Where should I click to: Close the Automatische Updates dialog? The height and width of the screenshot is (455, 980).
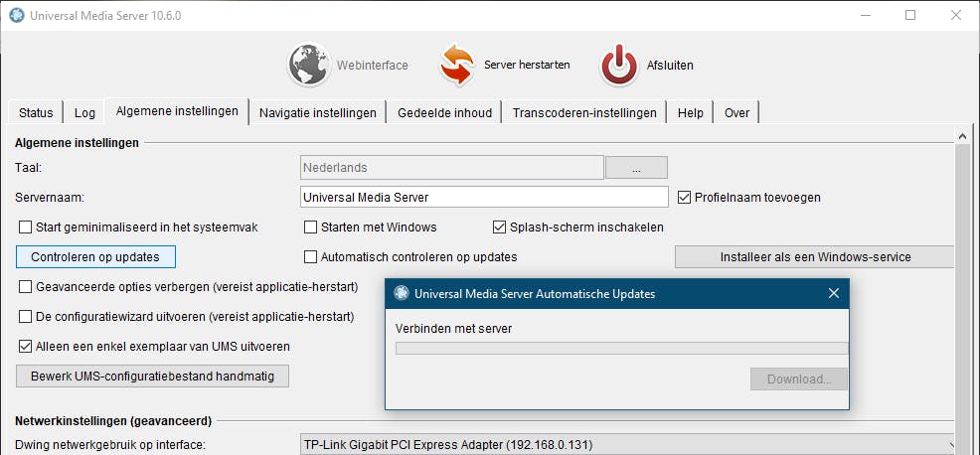click(833, 293)
